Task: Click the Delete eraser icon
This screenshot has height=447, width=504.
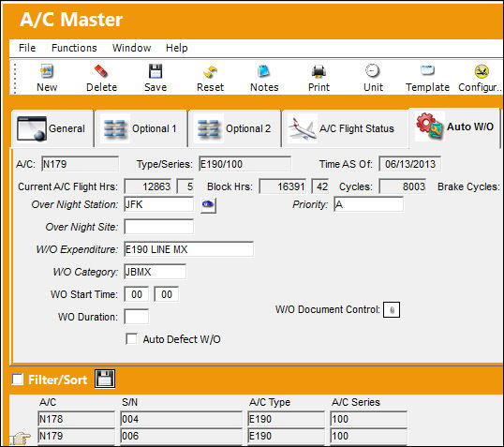Action: pyautogui.click(x=101, y=71)
